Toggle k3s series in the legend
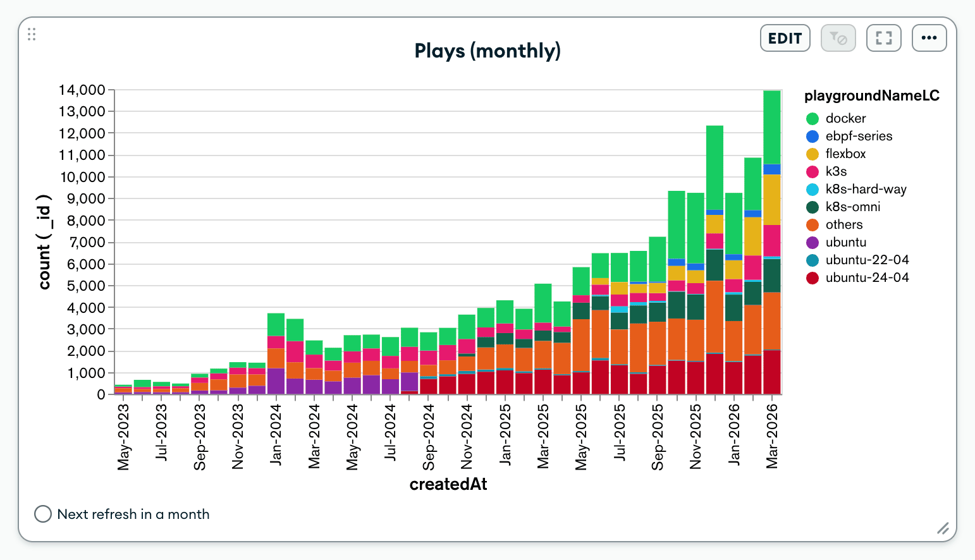Image resolution: width=975 pixels, height=560 pixels. (x=835, y=171)
